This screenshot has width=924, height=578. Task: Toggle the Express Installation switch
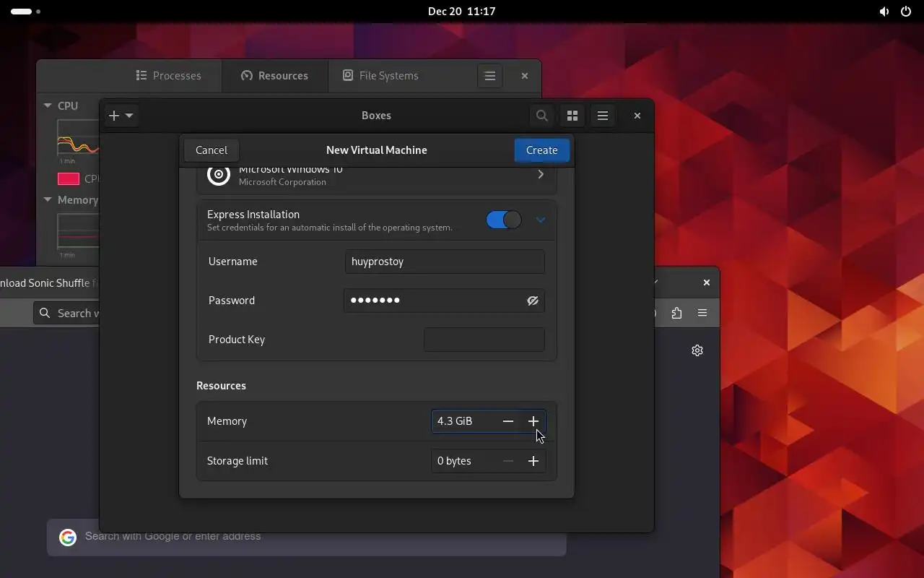[x=504, y=220]
